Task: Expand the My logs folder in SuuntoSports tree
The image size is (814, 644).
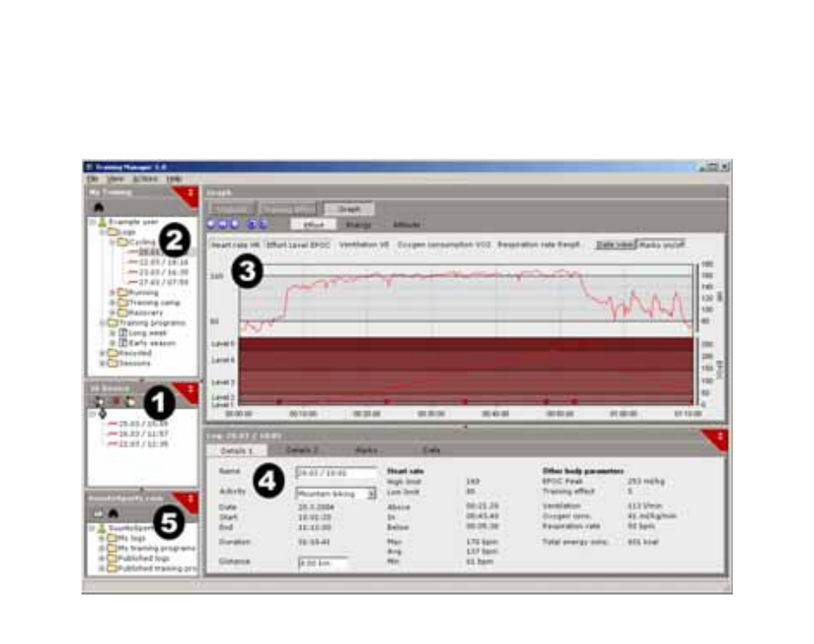Action: tap(102, 538)
